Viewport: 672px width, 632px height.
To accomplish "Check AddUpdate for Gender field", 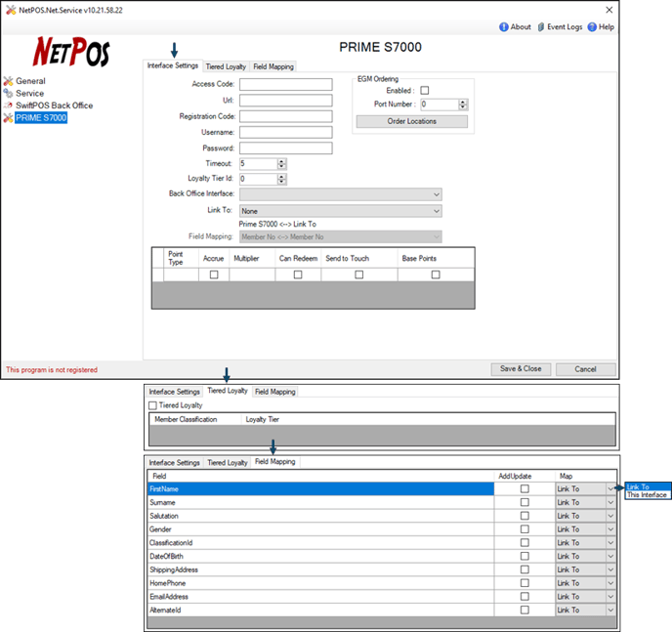I will click(525, 529).
